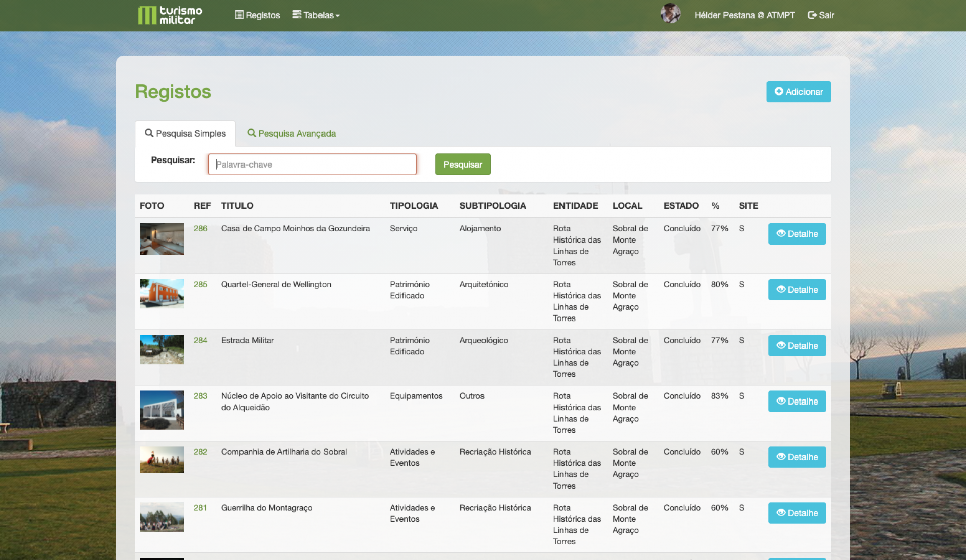Click reference number 283 link
This screenshot has width=966, height=560.
click(200, 396)
